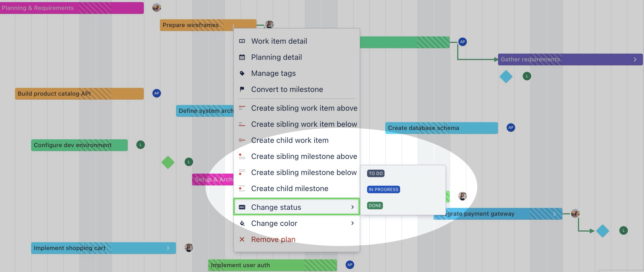
Task: Expand the Change color submenu arrow
Action: coord(352,223)
